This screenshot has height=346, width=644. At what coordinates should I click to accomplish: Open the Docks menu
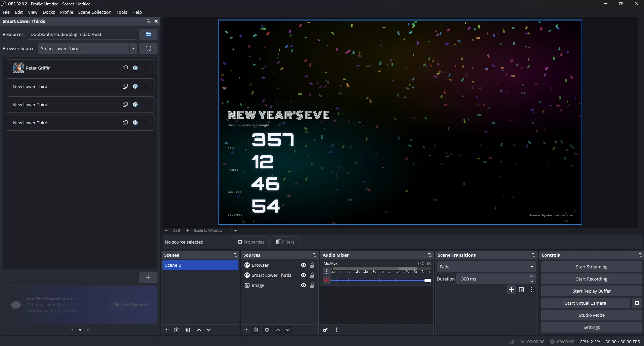[x=49, y=12]
